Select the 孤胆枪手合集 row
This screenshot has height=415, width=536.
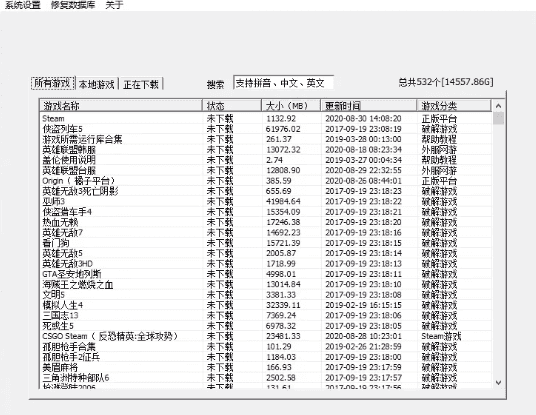266,347
